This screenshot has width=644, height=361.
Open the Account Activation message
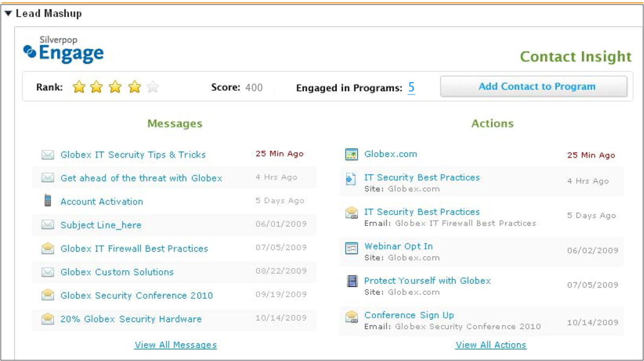click(x=102, y=202)
